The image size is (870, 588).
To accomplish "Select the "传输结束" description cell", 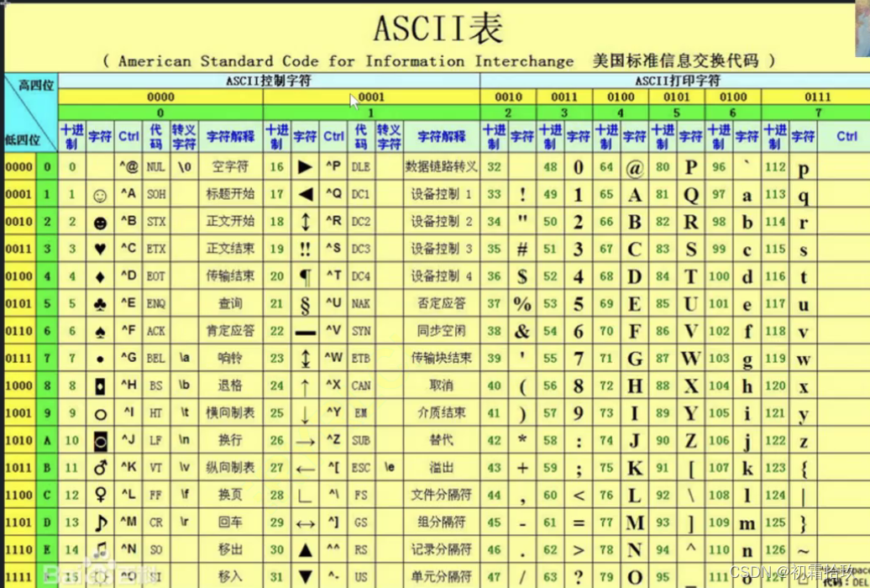I will 230,276.
